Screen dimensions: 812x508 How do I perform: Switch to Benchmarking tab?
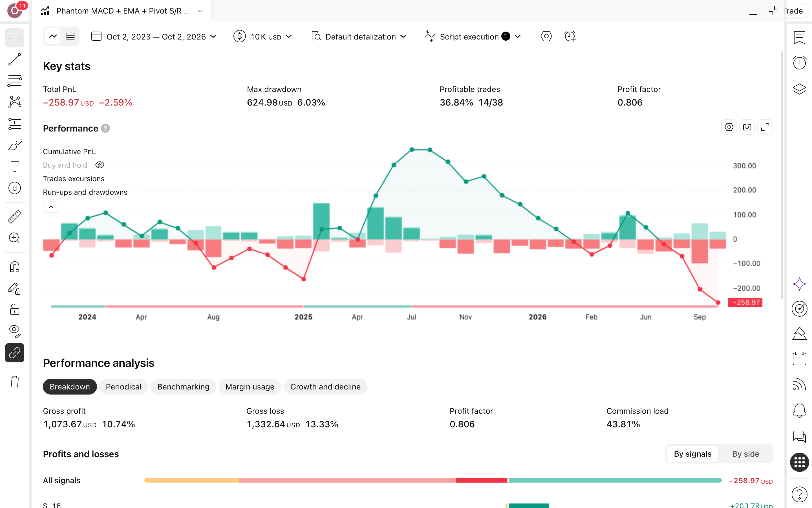[183, 387]
